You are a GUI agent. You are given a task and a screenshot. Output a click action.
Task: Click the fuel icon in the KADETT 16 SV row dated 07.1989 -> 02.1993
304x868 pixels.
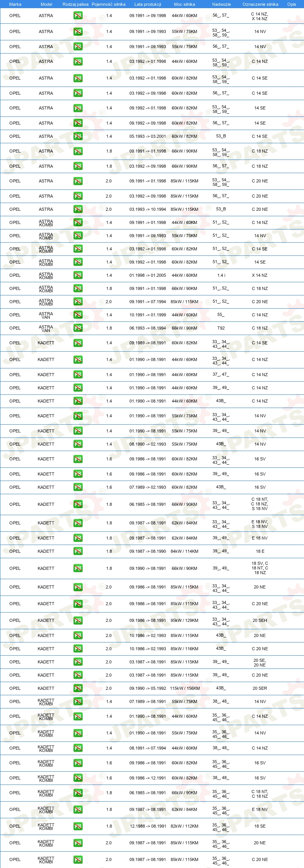78,487
